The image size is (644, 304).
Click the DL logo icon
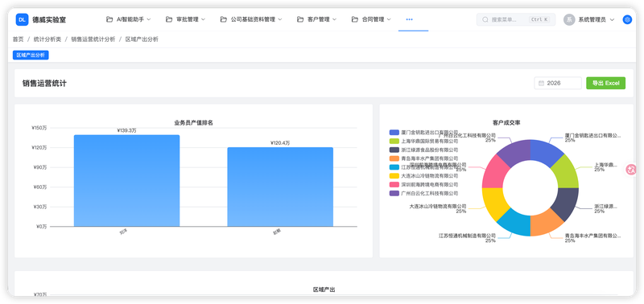point(22,19)
